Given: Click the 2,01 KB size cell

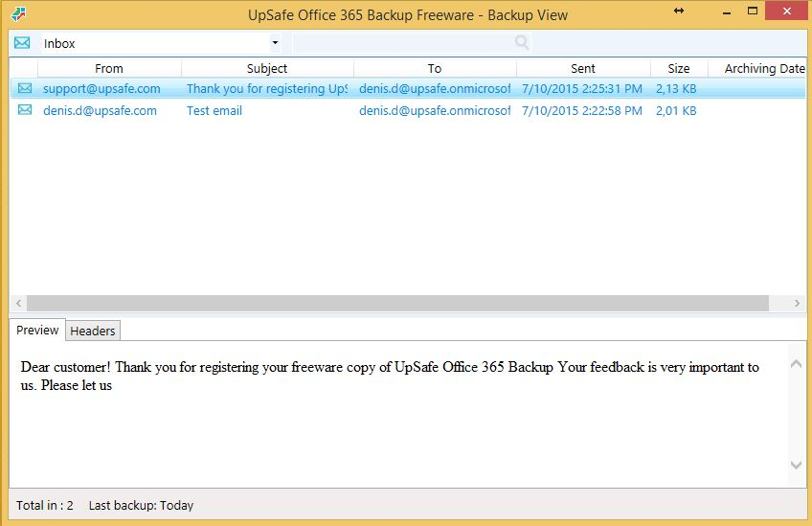Looking at the screenshot, I should click(676, 110).
